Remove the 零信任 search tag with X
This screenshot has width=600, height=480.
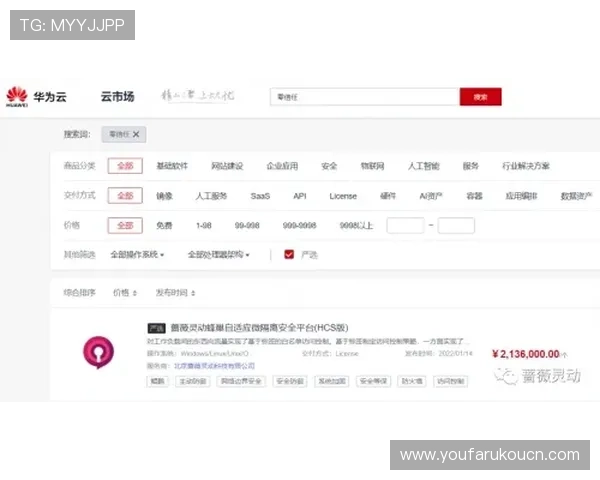[136, 134]
